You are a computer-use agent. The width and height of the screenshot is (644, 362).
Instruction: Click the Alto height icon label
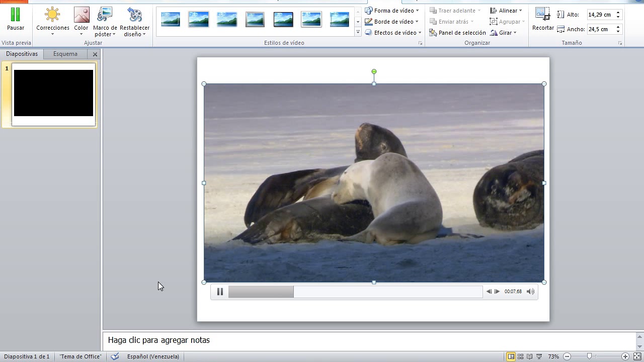(x=568, y=15)
